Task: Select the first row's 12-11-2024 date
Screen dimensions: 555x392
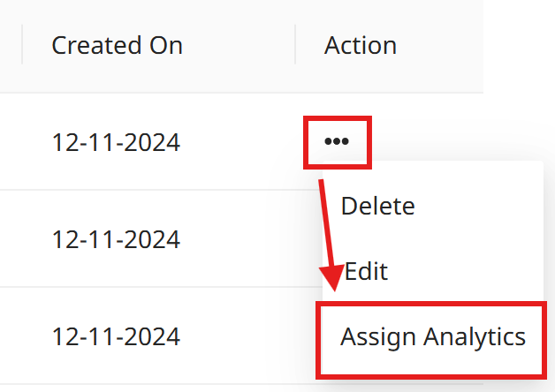Action: click(116, 142)
